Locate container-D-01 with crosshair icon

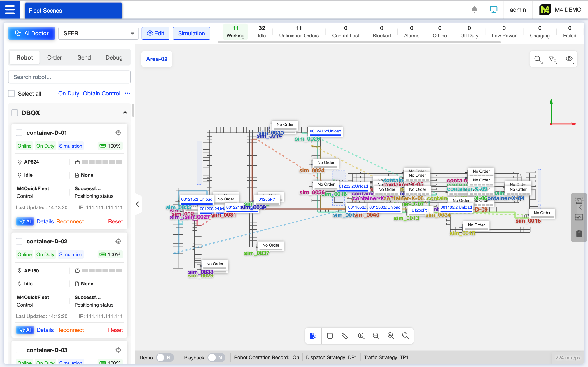pos(118,133)
